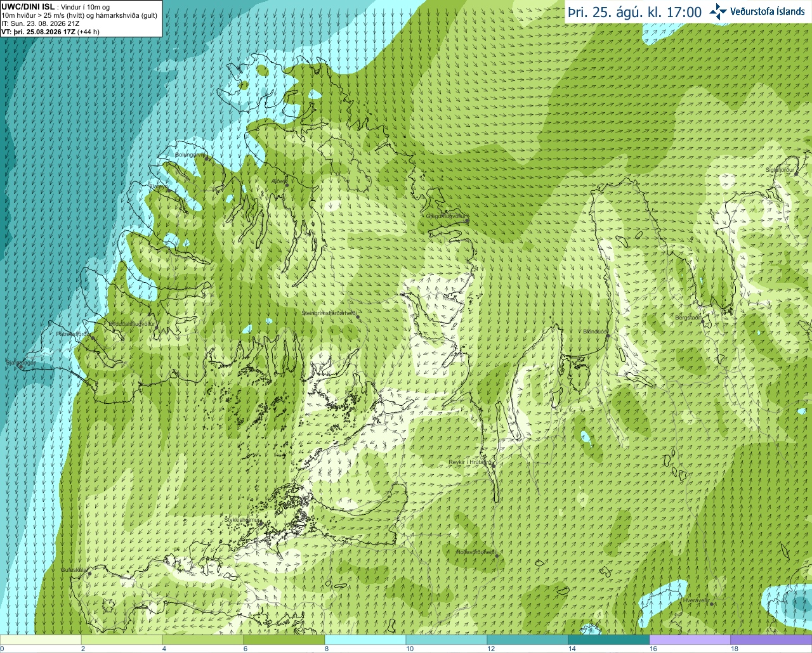Image resolution: width=812 pixels, height=653 pixels.
Task: Click the 14–16 dark teal legend swatch
Action: [x=609, y=640]
